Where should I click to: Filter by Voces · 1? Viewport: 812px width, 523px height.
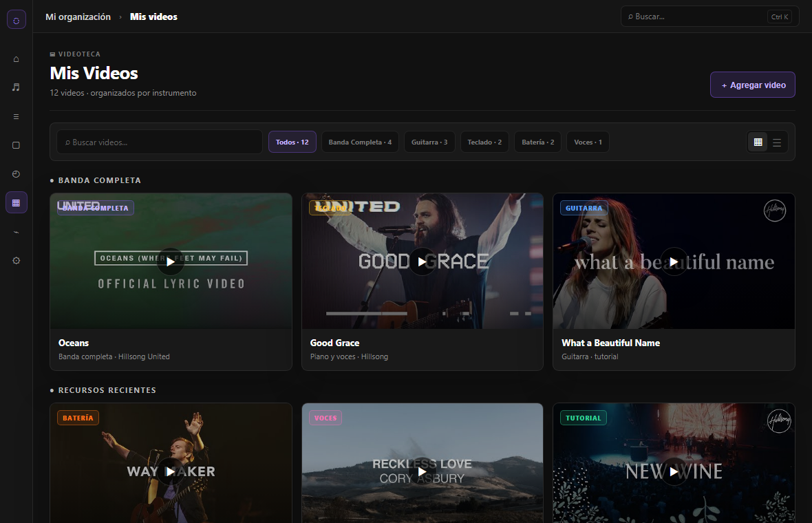[588, 142]
